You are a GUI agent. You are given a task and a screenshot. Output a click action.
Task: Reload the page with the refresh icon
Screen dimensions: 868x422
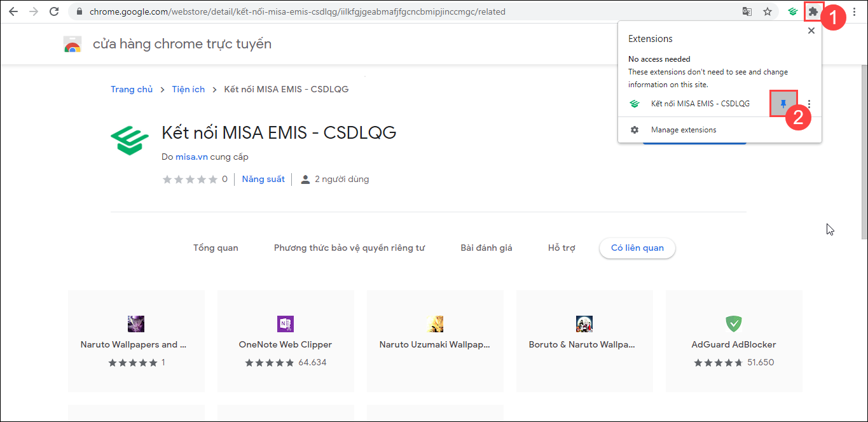(54, 11)
